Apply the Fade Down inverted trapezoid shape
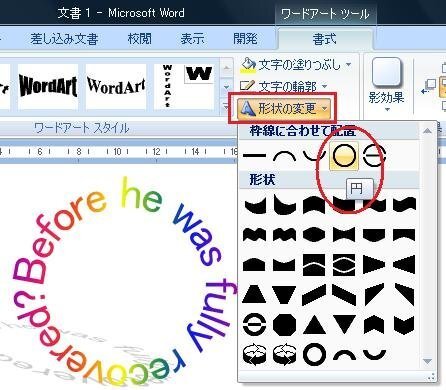Image resolution: width=446 pixels, height=390 pixels. tap(284, 294)
